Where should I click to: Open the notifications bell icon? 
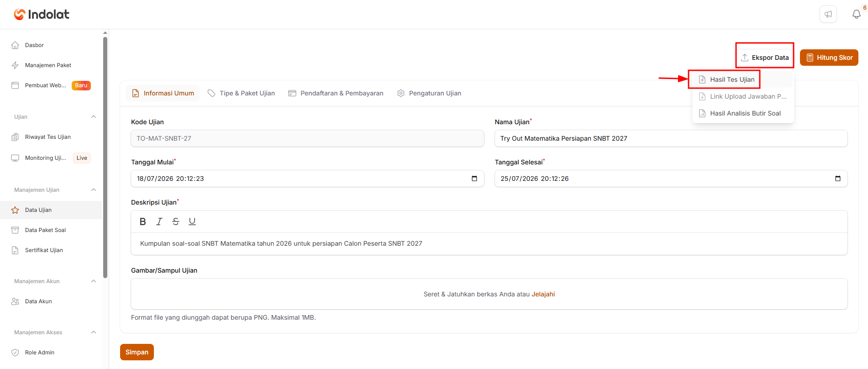pyautogui.click(x=857, y=14)
